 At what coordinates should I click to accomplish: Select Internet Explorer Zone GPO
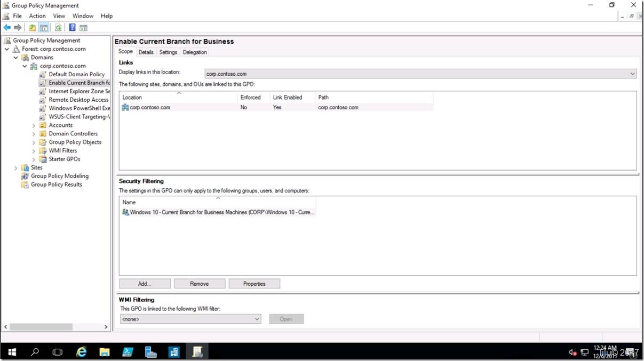(79, 91)
